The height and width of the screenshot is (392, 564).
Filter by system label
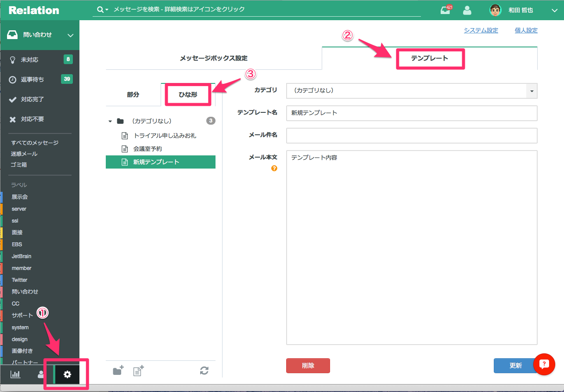point(20,327)
